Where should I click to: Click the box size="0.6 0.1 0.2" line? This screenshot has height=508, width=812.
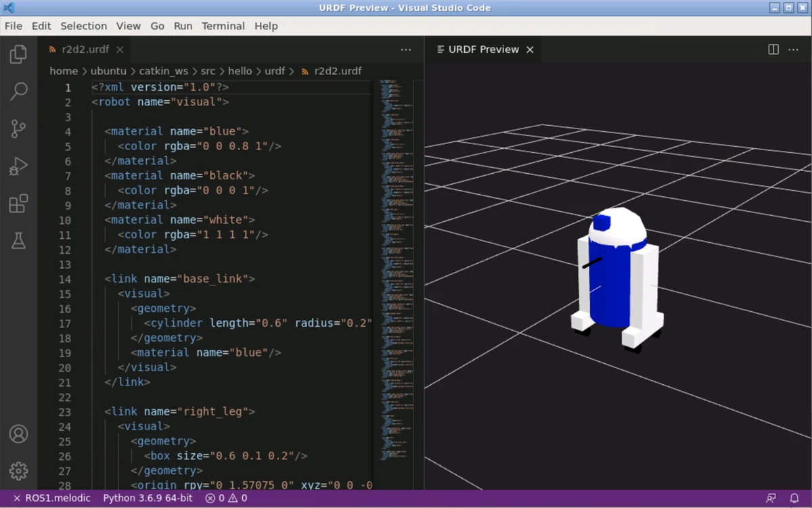click(x=226, y=456)
